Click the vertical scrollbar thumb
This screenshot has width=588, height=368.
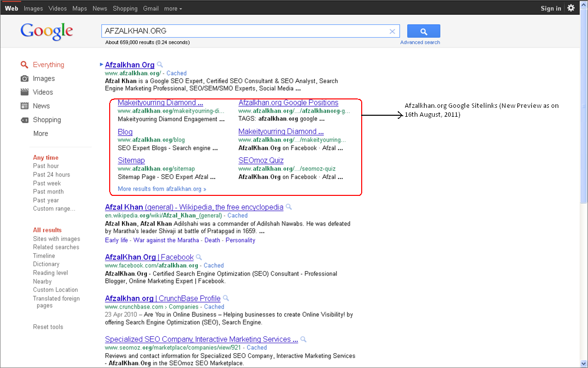(583, 106)
